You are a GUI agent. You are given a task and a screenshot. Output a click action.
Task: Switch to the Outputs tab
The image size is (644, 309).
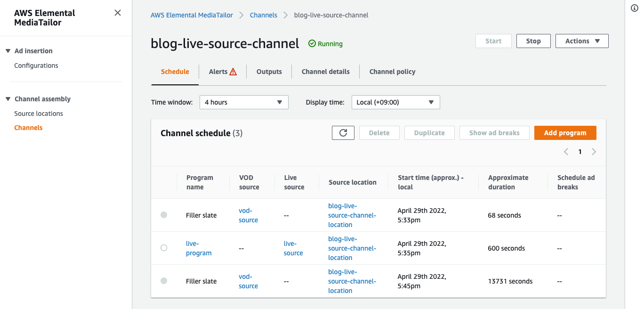269,72
